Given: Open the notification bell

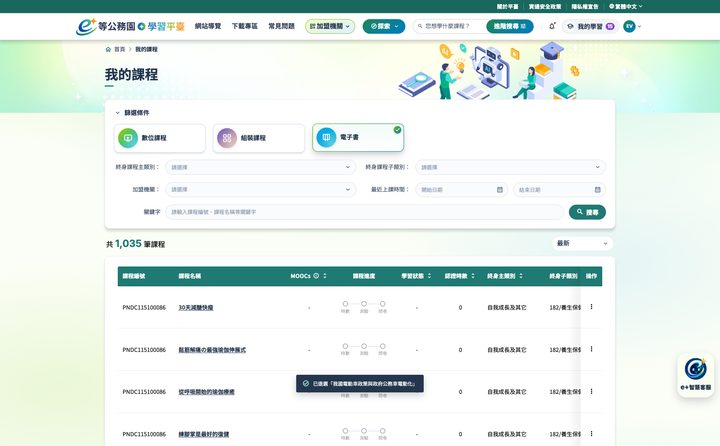Looking at the screenshot, I should [552, 26].
